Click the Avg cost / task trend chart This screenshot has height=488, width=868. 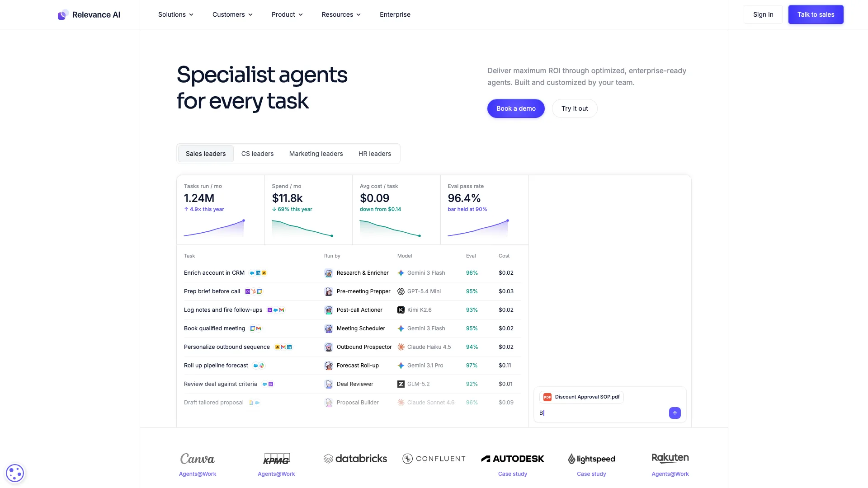pos(390,228)
